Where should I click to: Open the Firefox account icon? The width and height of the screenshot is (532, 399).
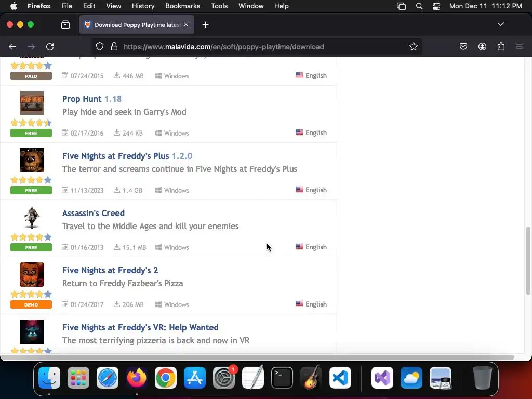pos(482,46)
